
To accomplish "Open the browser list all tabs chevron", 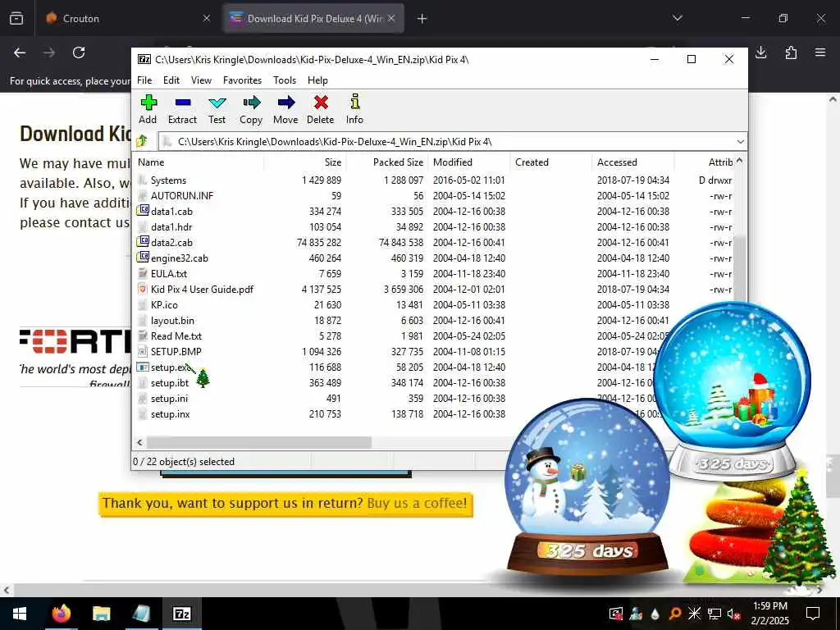I will (678, 18).
